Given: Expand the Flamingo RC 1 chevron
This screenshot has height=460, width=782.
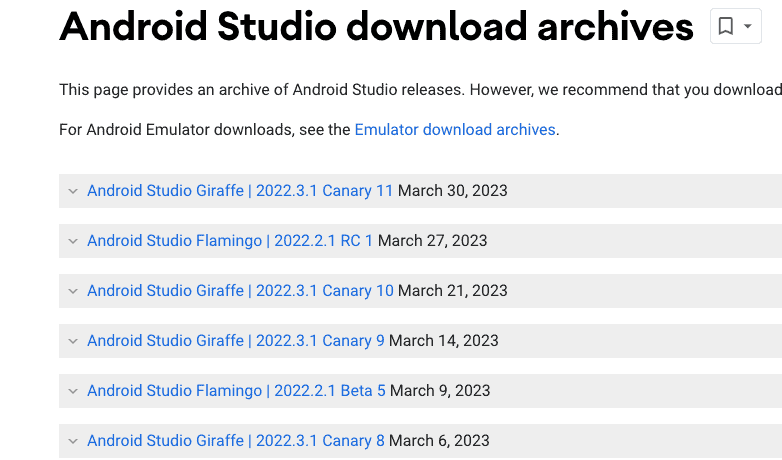Looking at the screenshot, I should coord(72,241).
